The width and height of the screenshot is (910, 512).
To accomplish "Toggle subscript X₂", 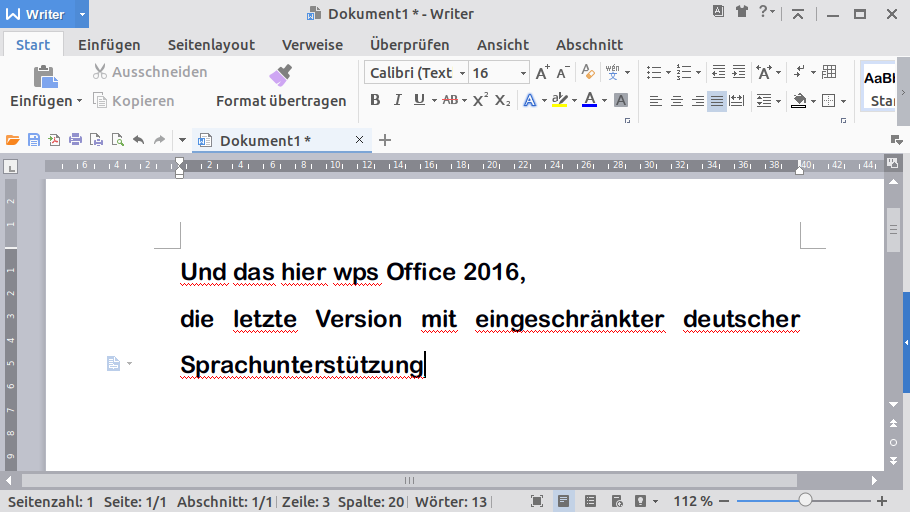I will coord(503,100).
